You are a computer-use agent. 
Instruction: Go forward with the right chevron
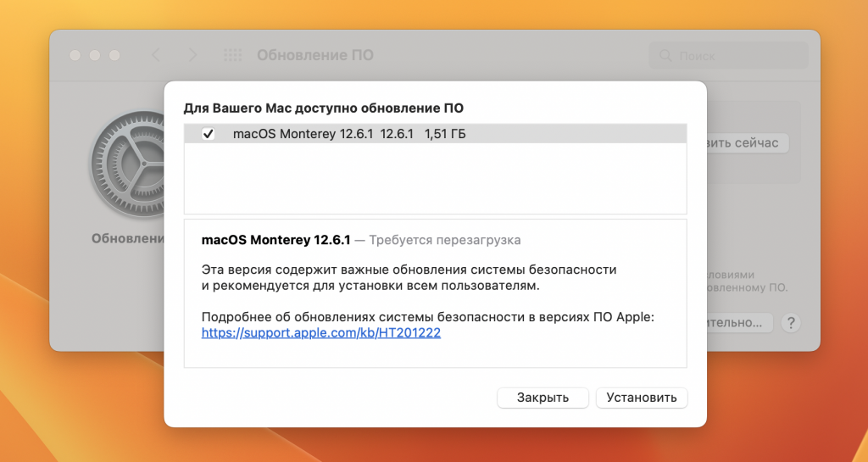tap(192, 55)
